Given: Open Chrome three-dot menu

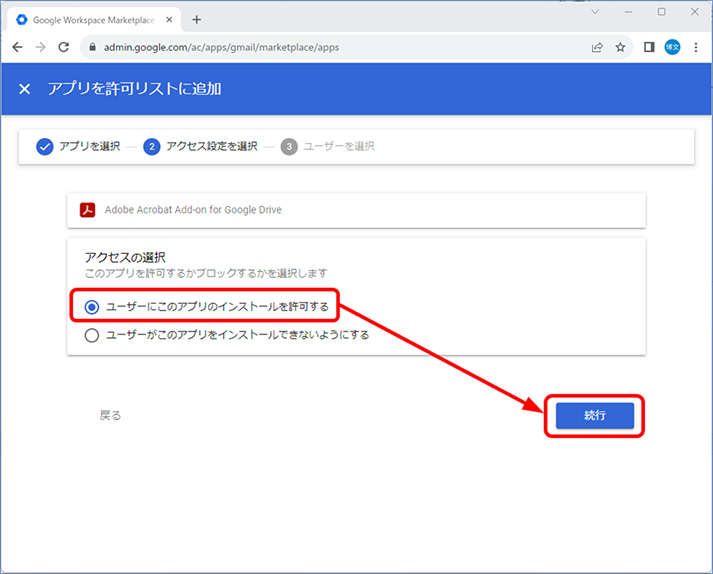Looking at the screenshot, I should (696, 47).
